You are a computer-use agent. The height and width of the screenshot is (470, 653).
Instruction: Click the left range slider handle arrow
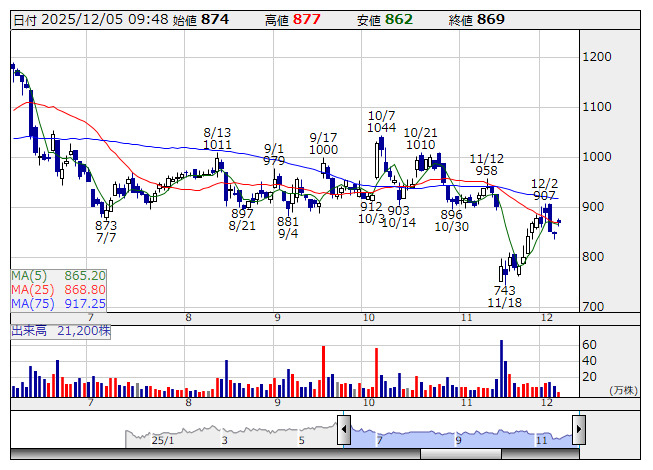[344, 429]
